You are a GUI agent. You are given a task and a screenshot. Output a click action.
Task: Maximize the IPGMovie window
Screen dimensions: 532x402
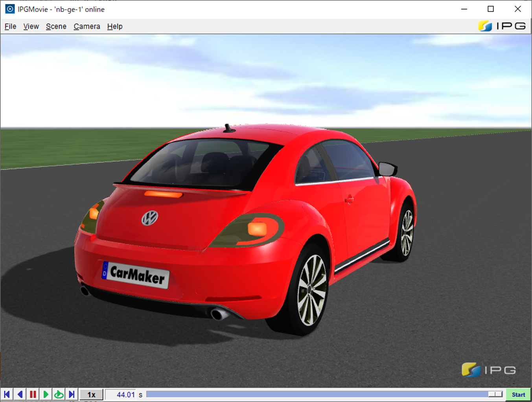pyautogui.click(x=491, y=9)
